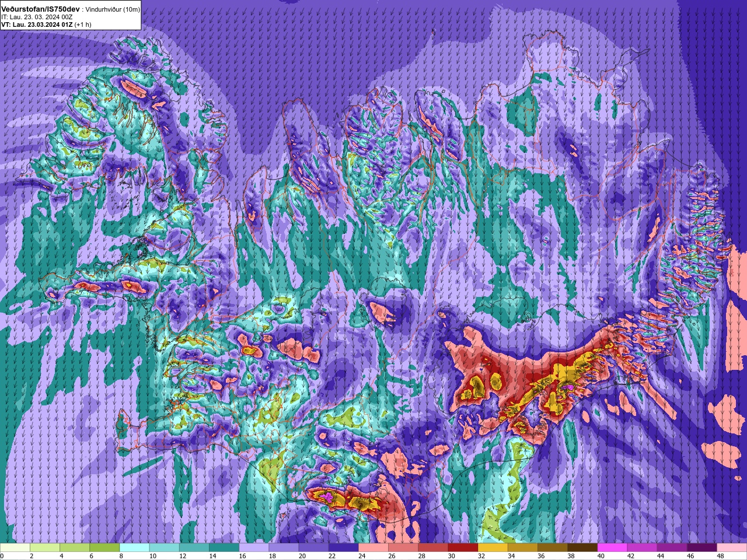This screenshot has width=747, height=560.
Task: Pick the teal swatch between 12 and 14
Action: pyautogui.click(x=194, y=548)
